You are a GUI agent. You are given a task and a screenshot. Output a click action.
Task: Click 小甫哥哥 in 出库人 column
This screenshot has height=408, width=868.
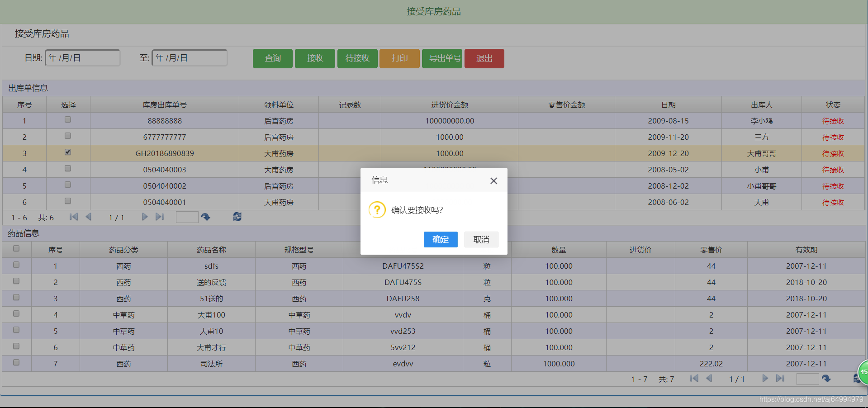click(x=762, y=186)
